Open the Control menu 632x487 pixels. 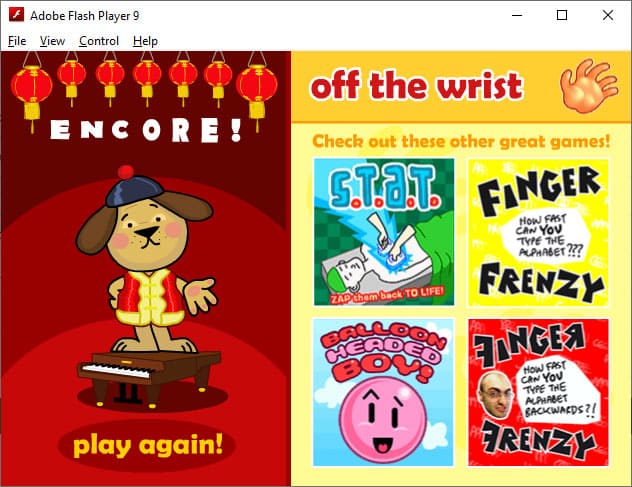coord(99,41)
